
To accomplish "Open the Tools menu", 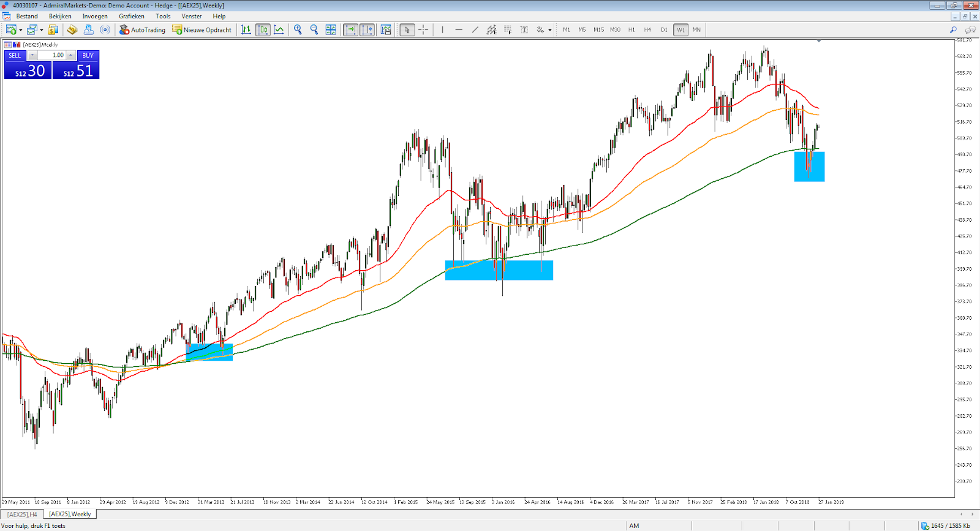I will (163, 17).
